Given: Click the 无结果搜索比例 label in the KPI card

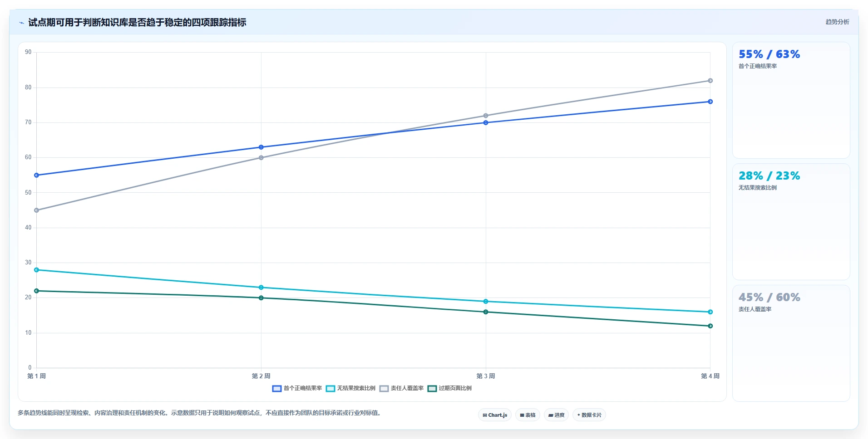Looking at the screenshot, I should [x=758, y=188].
